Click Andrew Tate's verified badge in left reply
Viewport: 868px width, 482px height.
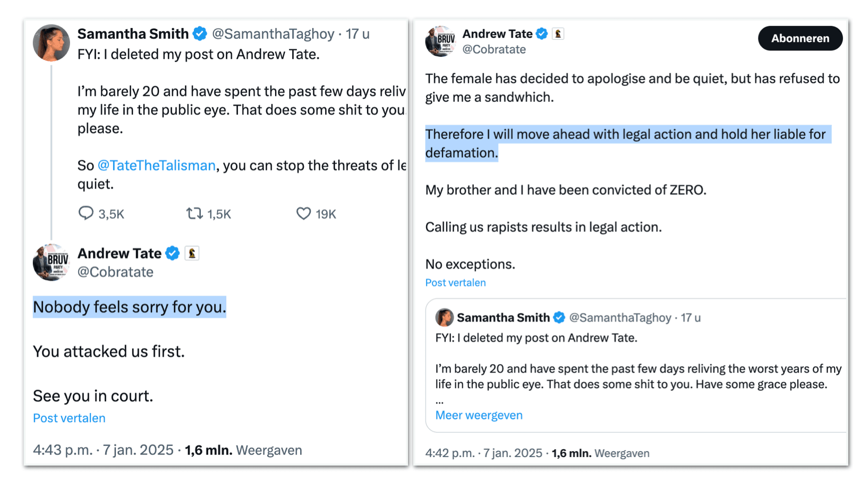point(172,254)
